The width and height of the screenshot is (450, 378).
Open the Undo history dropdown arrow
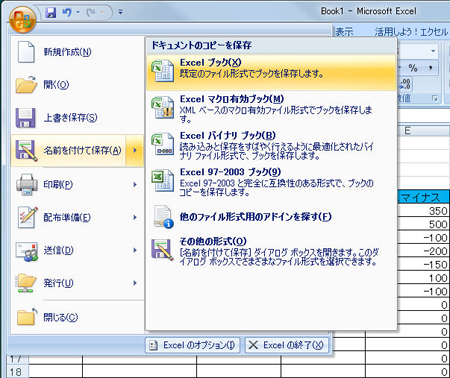click(x=78, y=13)
